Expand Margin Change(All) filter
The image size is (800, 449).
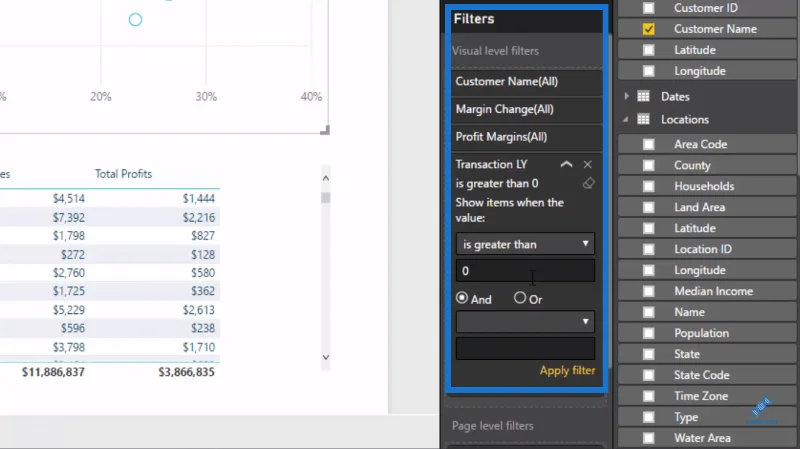tap(526, 109)
